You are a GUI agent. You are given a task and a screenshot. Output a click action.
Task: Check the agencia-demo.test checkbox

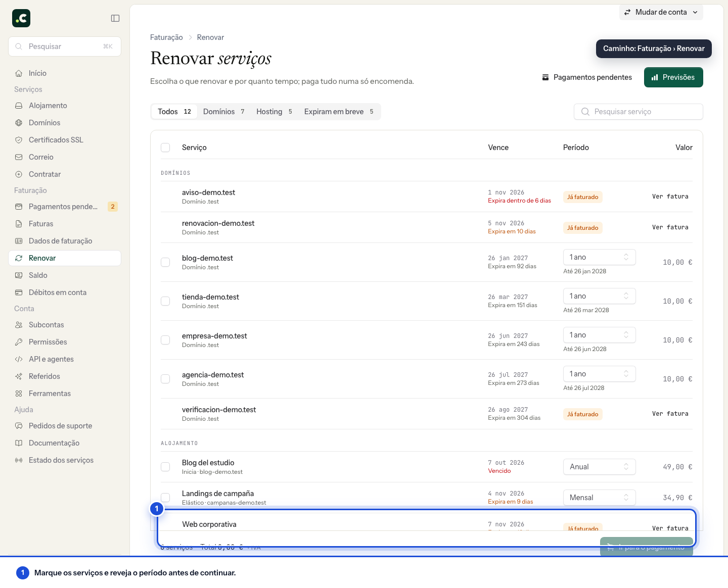click(165, 379)
